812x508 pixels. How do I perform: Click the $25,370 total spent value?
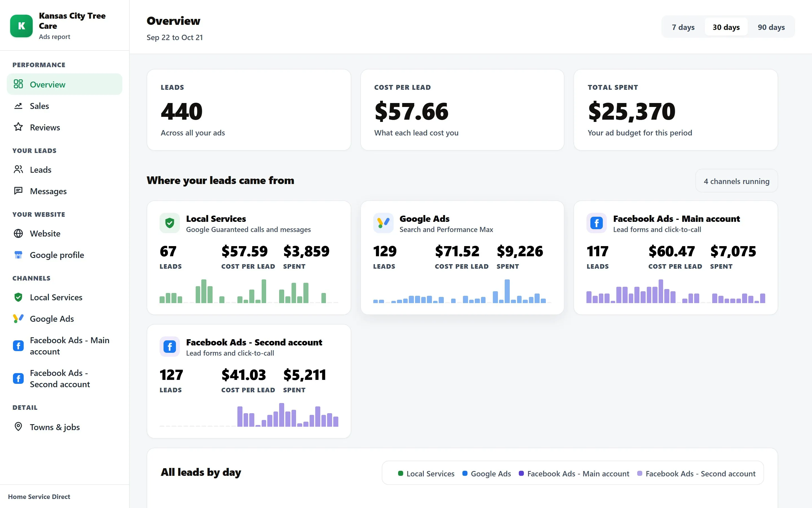[x=632, y=111]
